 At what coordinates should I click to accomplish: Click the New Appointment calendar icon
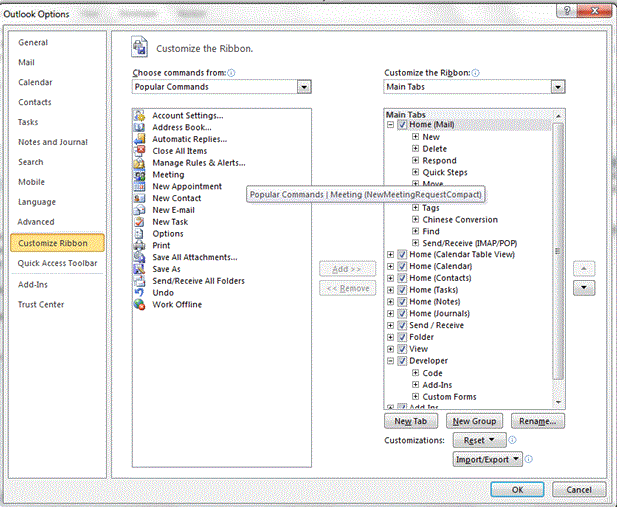139,187
